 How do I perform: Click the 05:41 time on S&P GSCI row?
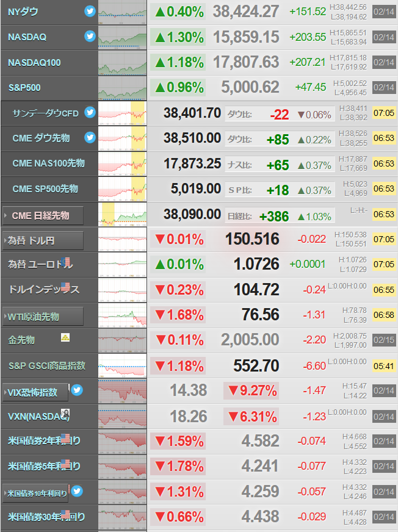[x=384, y=366]
